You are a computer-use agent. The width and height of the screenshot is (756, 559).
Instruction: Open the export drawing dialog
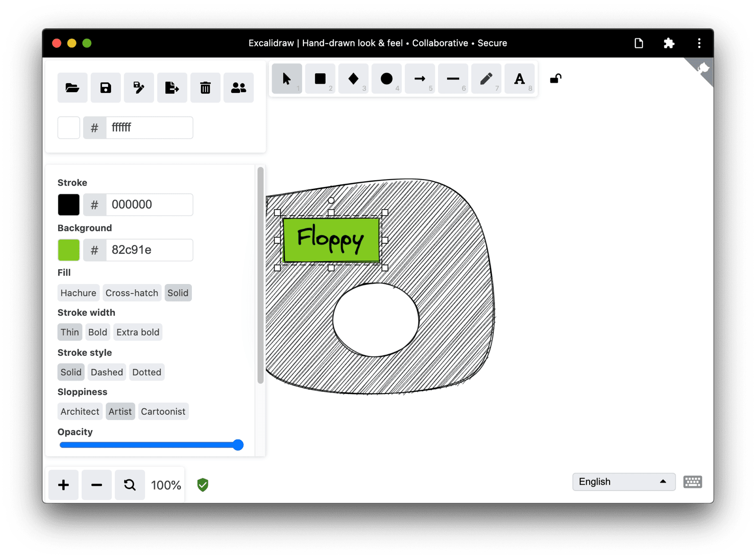(172, 87)
